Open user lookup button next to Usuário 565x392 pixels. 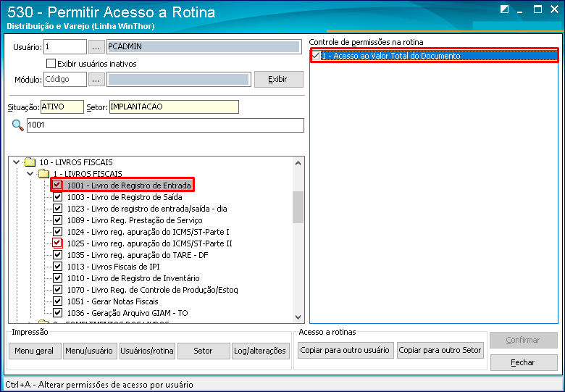(96, 47)
